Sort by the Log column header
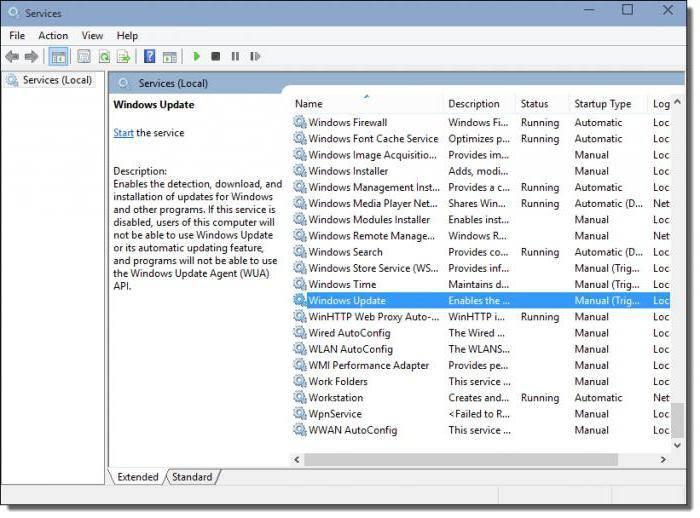 (x=660, y=104)
